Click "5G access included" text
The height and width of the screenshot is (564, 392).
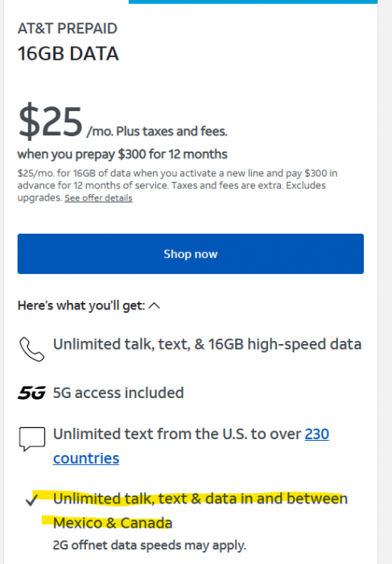(x=118, y=393)
